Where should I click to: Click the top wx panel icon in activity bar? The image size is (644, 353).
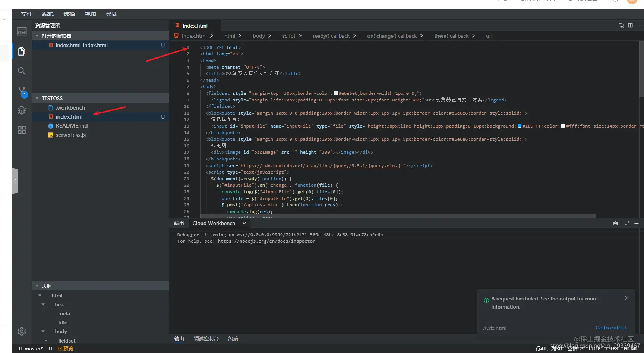coord(22,32)
